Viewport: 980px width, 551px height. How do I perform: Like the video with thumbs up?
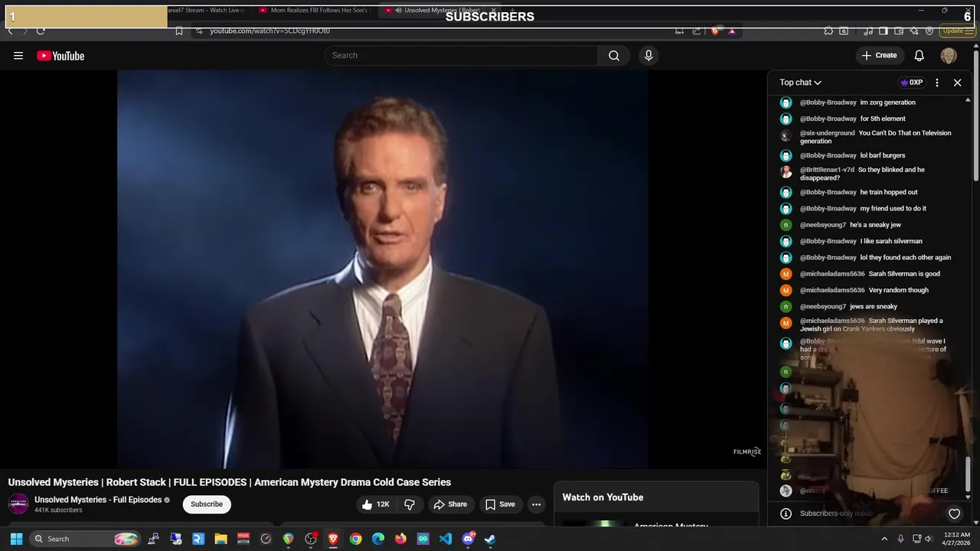coord(377,504)
